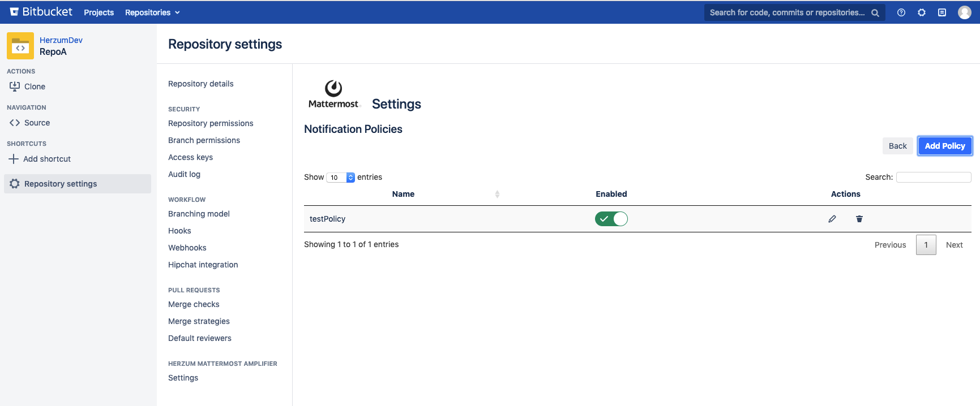Click the Back button
The width and height of the screenshot is (980, 406).
click(x=897, y=146)
